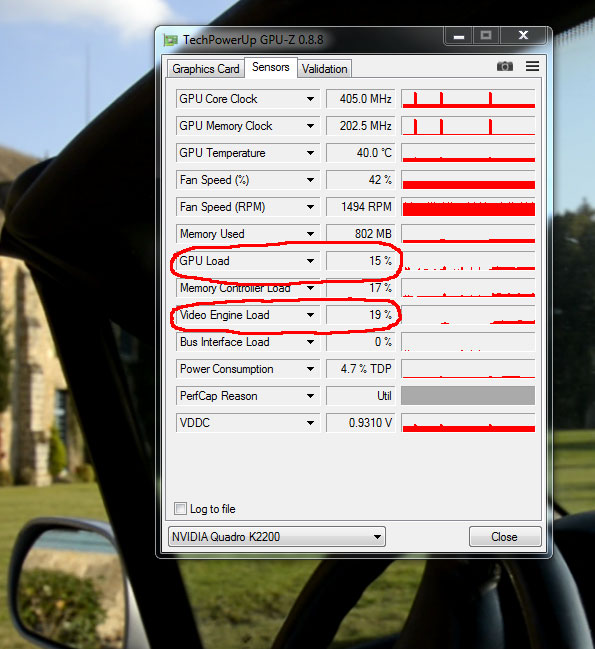
Task: Take a screenshot with the camera icon
Action: click(504, 66)
